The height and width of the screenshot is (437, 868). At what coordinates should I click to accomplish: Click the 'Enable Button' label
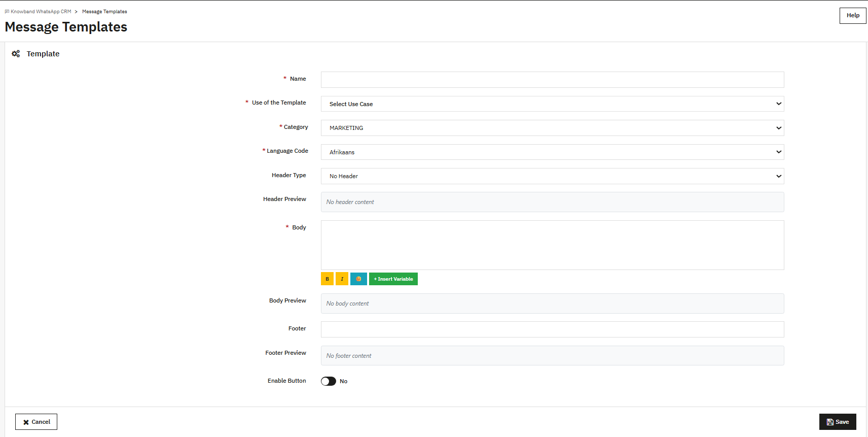click(x=287, y=381)
